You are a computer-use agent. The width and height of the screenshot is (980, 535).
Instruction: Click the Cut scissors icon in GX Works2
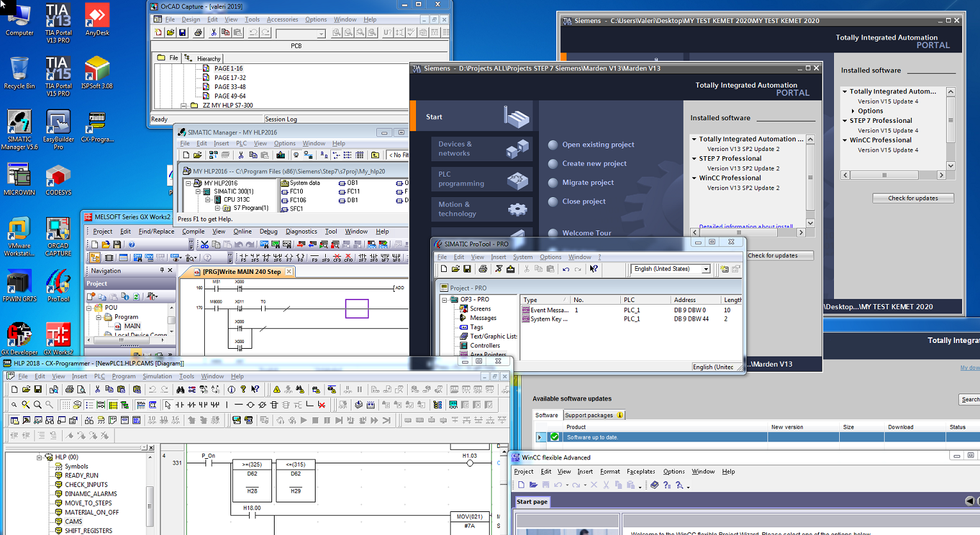(x=205, y=244)
